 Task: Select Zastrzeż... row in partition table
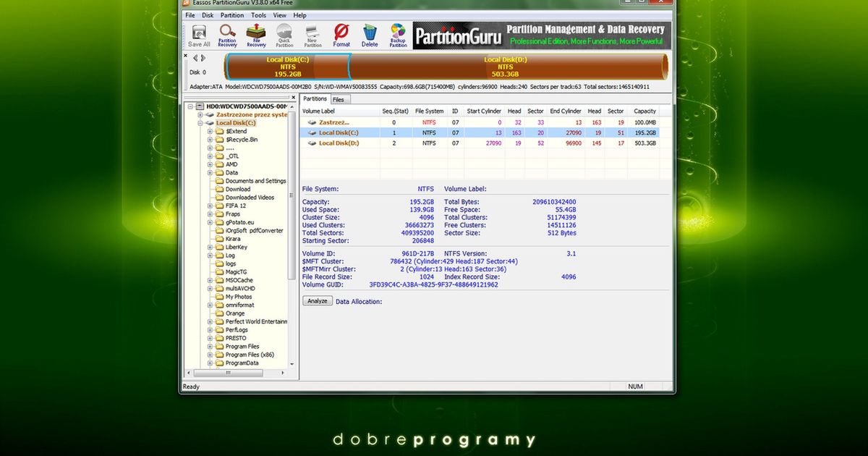(480, 122)
